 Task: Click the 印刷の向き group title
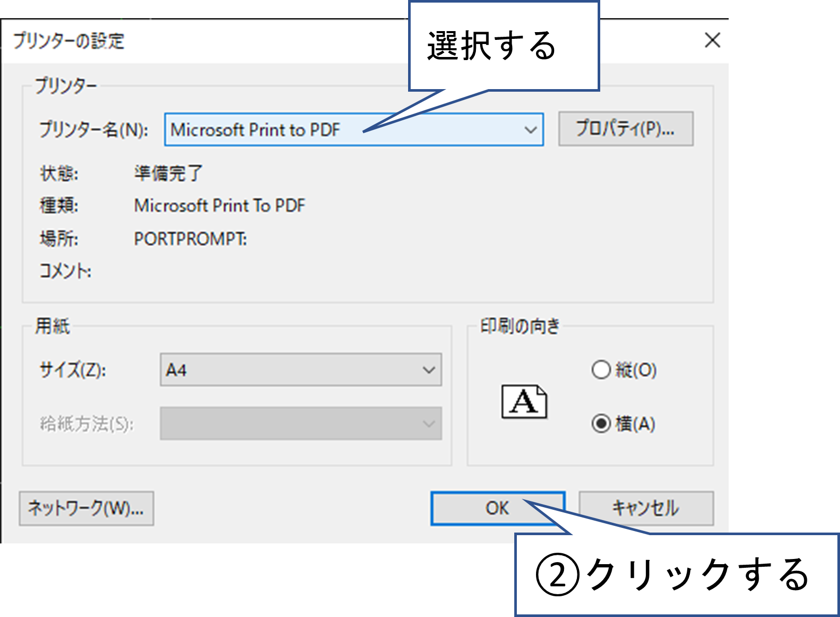(520, 326)
